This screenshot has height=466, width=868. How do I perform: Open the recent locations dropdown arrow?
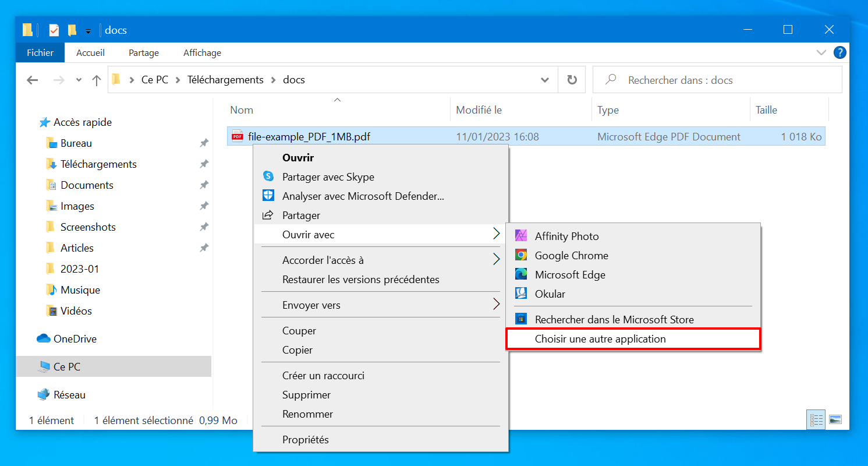point(79,80)
